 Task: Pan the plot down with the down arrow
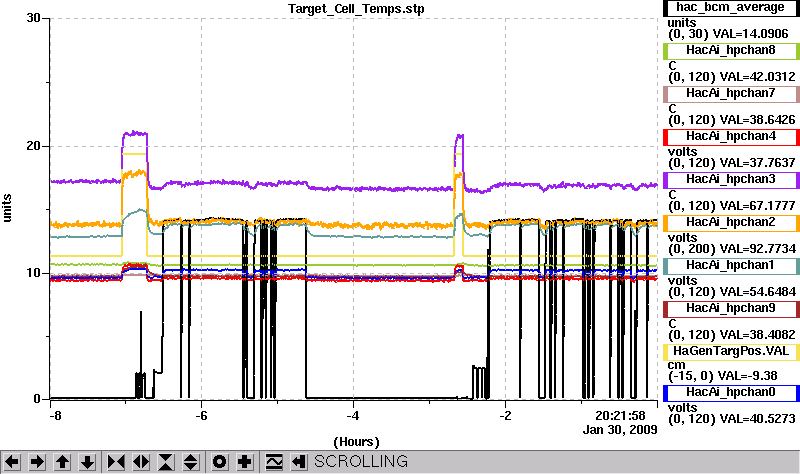pos(87,462)
